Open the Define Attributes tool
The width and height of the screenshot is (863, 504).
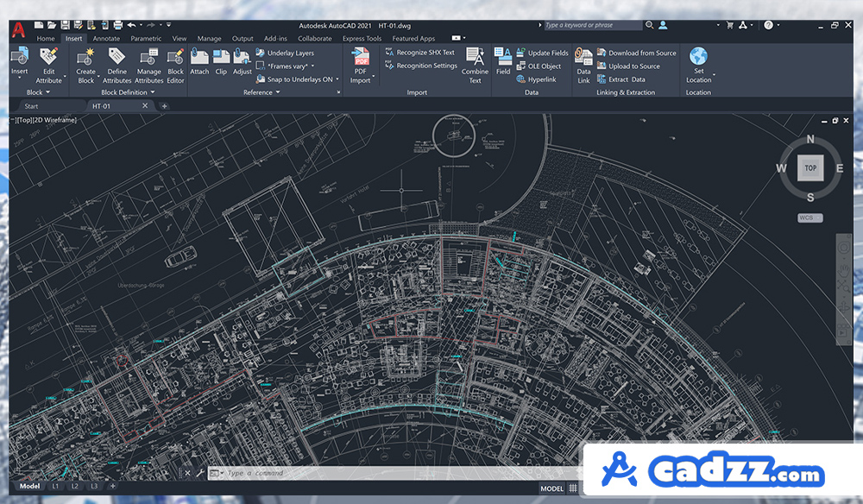pyautogui.click(x=117, y=65)
